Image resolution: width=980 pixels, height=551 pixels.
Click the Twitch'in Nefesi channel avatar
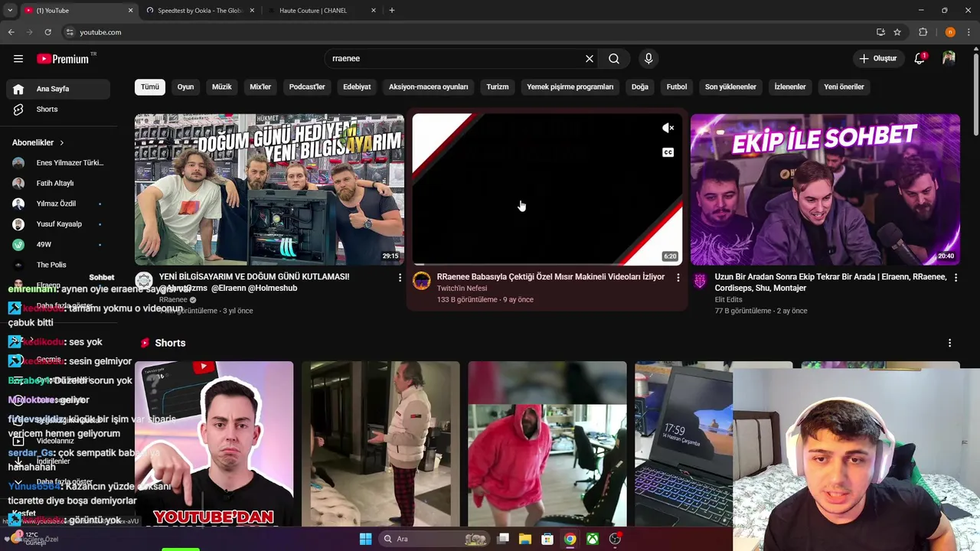[x=421, y=282]
